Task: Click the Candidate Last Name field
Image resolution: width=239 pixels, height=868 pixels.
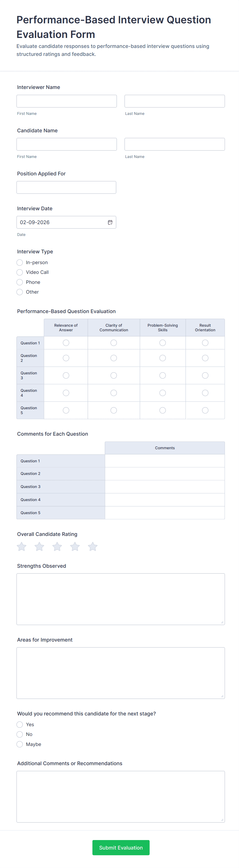Action: coord(174,144)
